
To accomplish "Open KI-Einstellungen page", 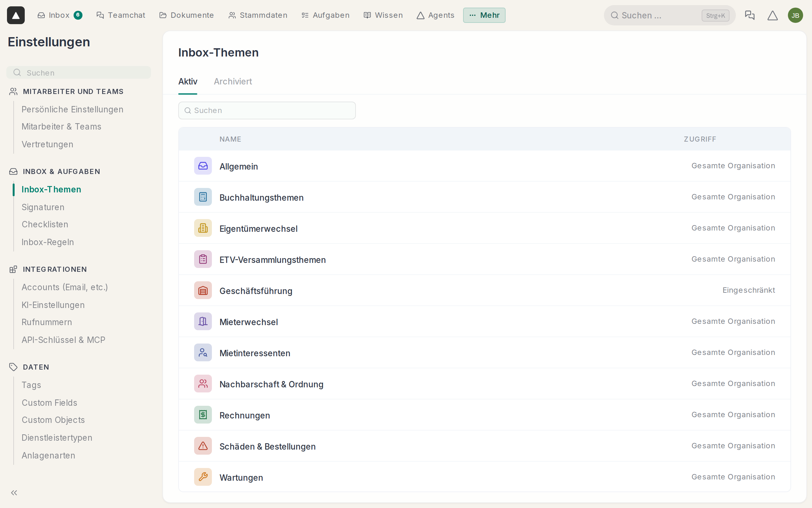I will click(53, 305).
